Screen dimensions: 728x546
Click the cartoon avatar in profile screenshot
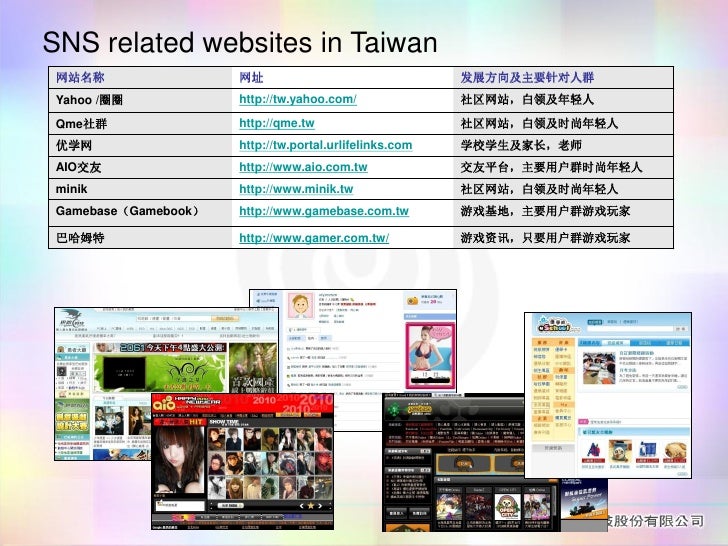click(300, 305)
